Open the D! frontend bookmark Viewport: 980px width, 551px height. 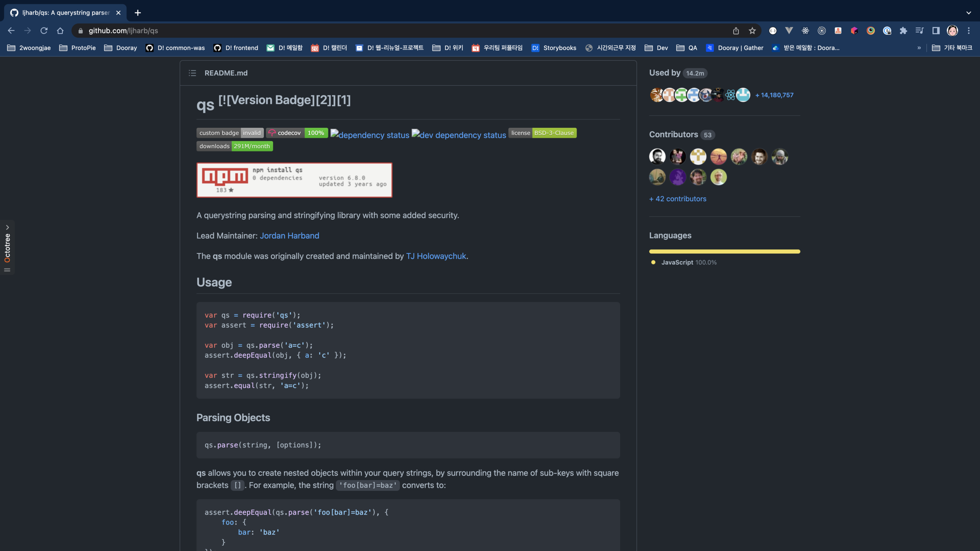coord(236,48)
